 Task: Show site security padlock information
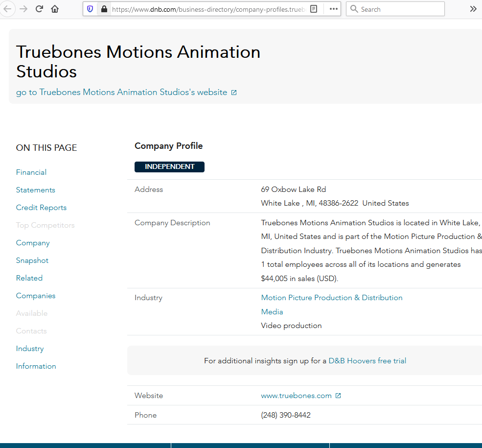(104, 9)
